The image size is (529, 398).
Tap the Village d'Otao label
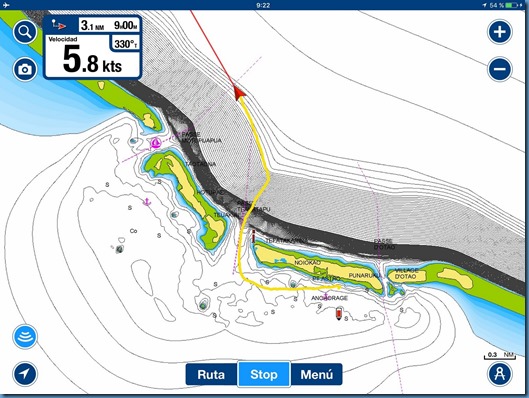(x=406, y=274)
